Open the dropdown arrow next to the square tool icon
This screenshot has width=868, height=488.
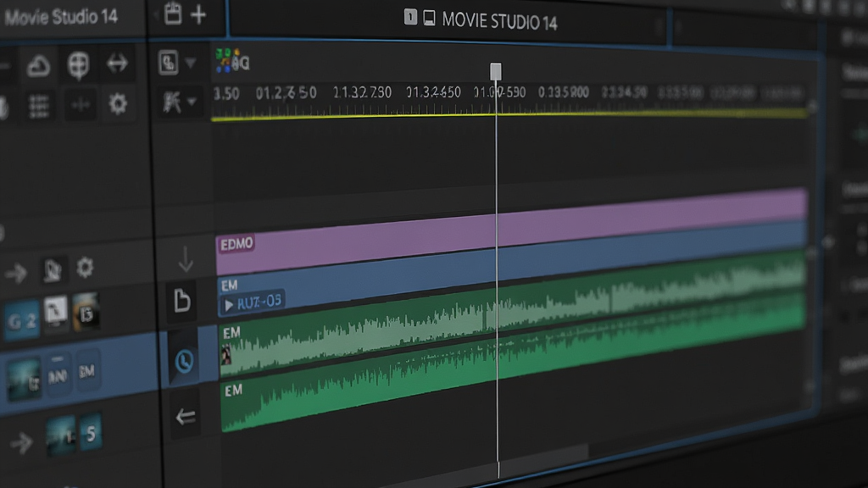[x=191, y=63]
